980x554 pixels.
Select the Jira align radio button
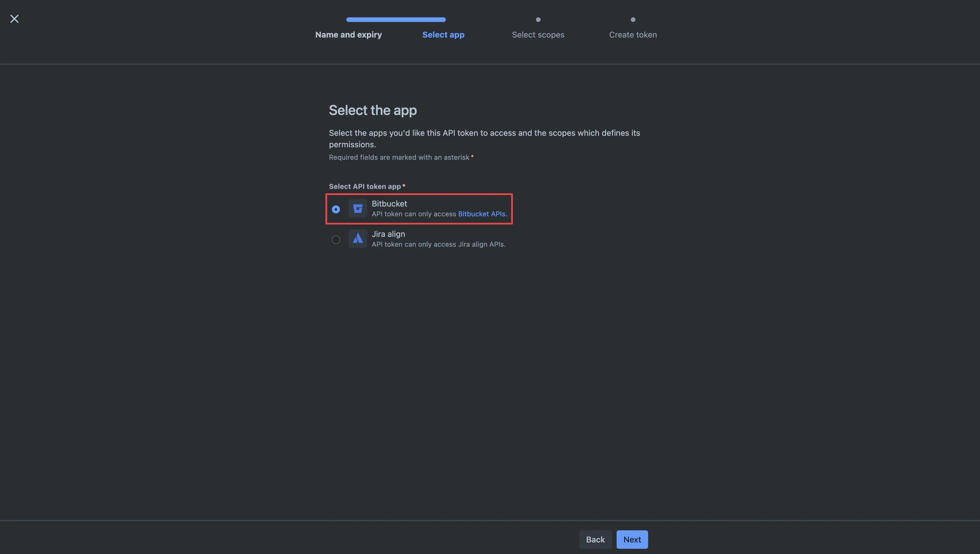pos(336,240)
